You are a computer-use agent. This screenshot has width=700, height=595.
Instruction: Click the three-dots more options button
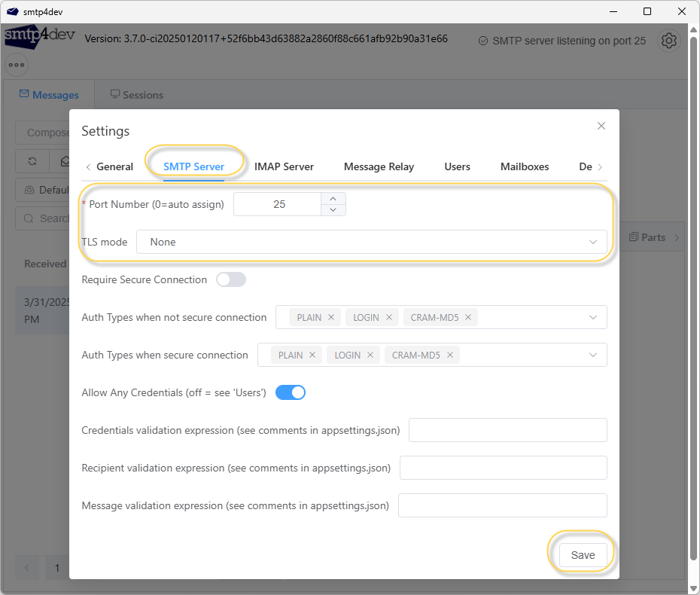coord(17,65)
